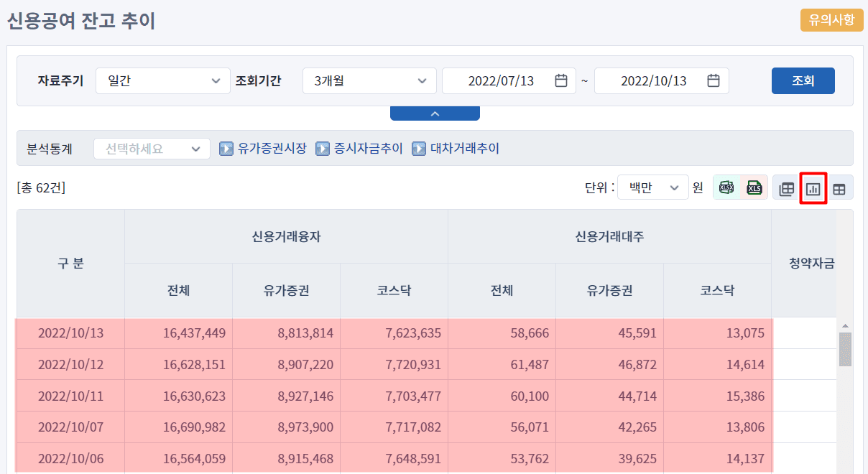
Task: Open the end date calendar picker
Action: point(714,80)
